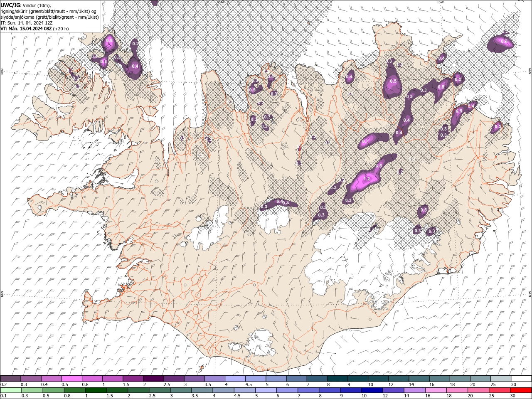Click the bright red 30 mm rain legend swatch
Screen dimensions: 532x399
pyautogui.click(x=521, y=390)
